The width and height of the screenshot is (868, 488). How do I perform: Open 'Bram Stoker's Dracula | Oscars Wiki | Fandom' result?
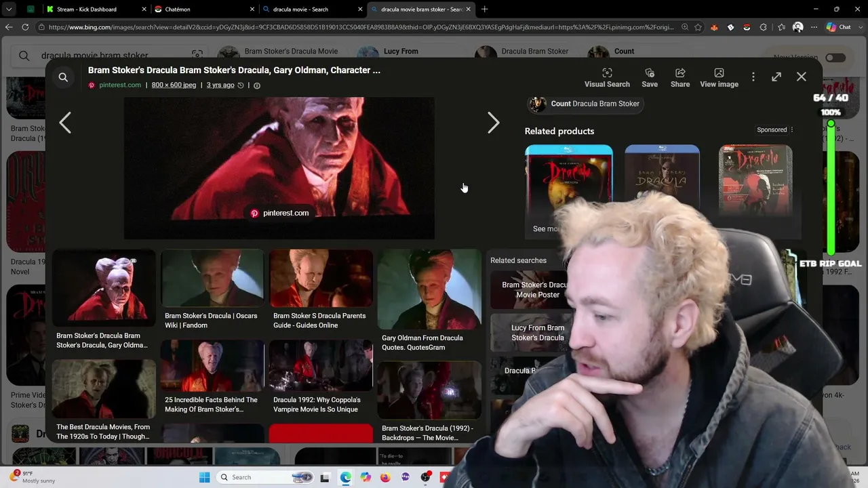[x=212, y=290]
